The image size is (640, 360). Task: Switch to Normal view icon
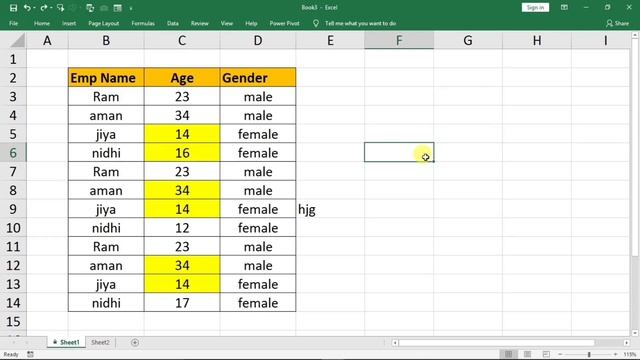(508, 354)
